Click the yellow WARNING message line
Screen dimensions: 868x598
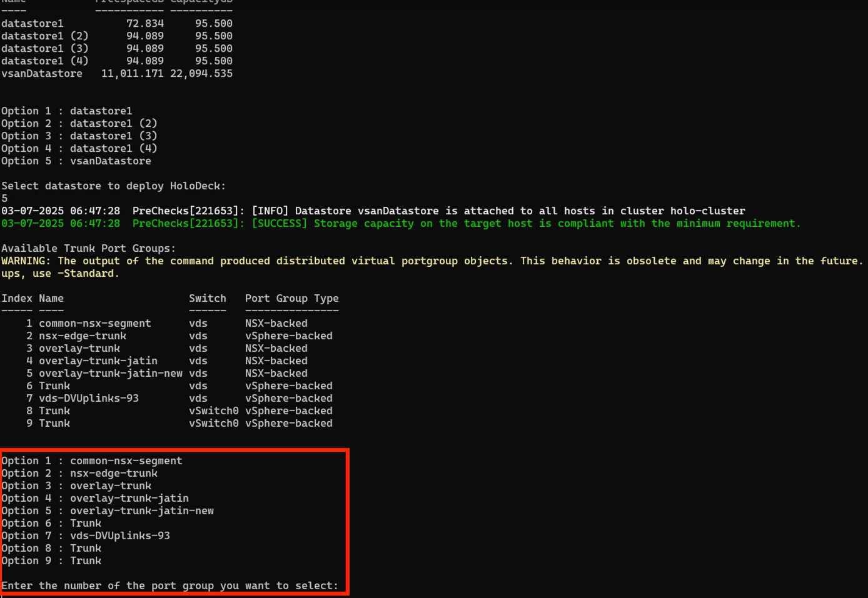tap(431, 261)
